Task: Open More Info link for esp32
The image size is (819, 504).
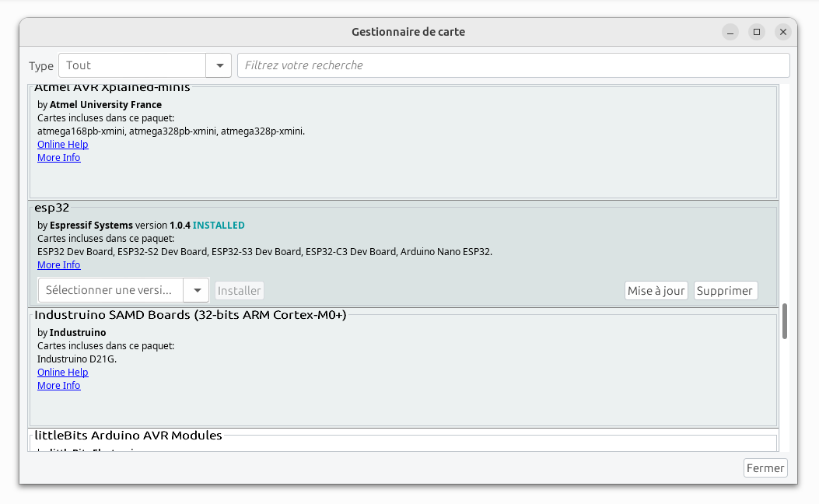Action: [59, 265]
